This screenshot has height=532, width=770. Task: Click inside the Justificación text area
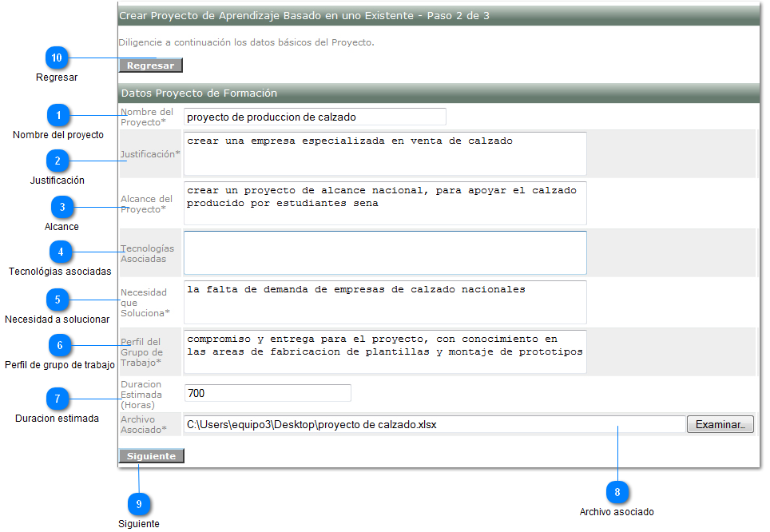[x=385, y=153]
